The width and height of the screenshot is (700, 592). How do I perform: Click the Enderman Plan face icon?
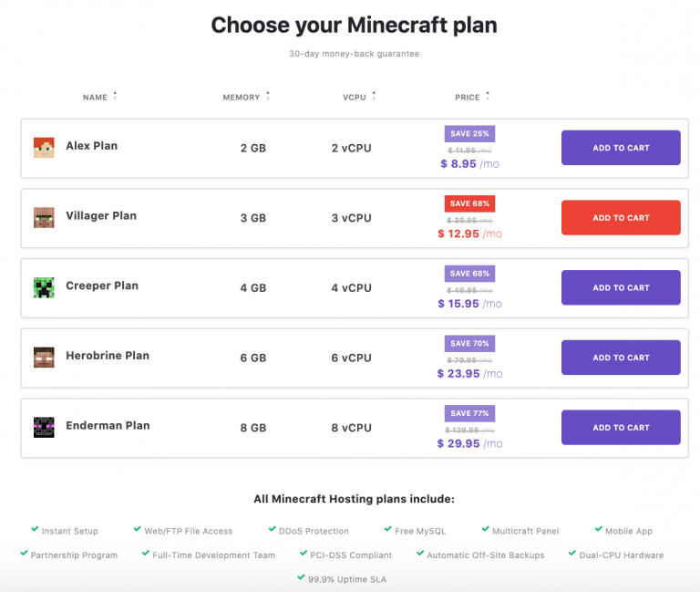point(44,427)
